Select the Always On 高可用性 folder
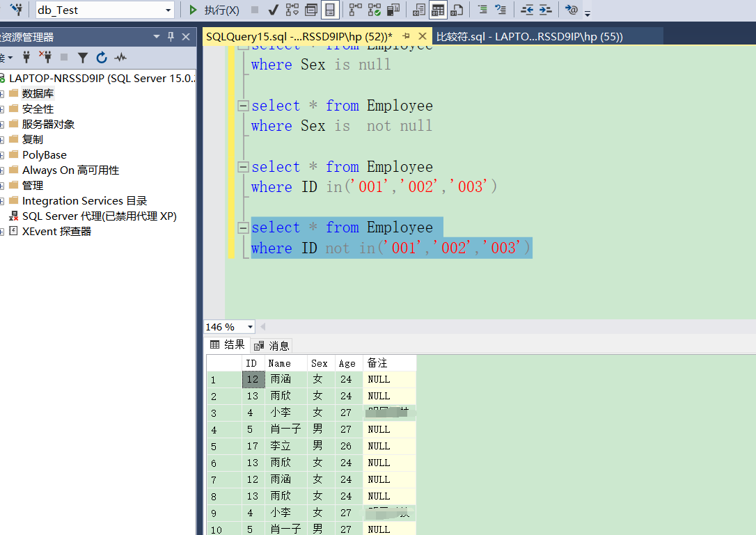Screen dimensions: 756x535 (70, 170)
